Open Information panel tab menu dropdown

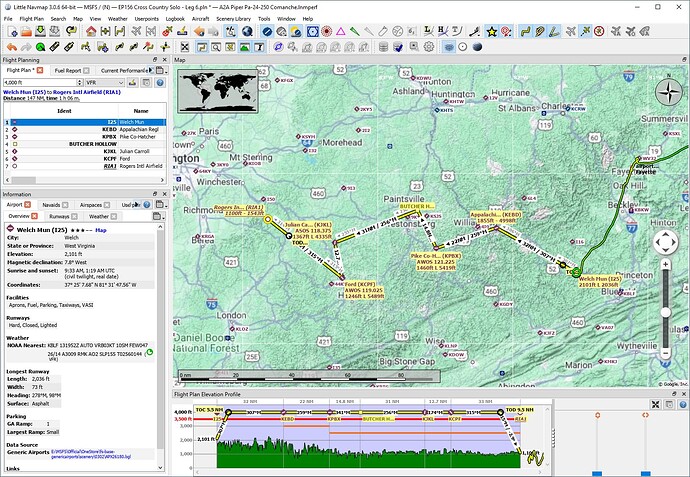click(161, 205)
